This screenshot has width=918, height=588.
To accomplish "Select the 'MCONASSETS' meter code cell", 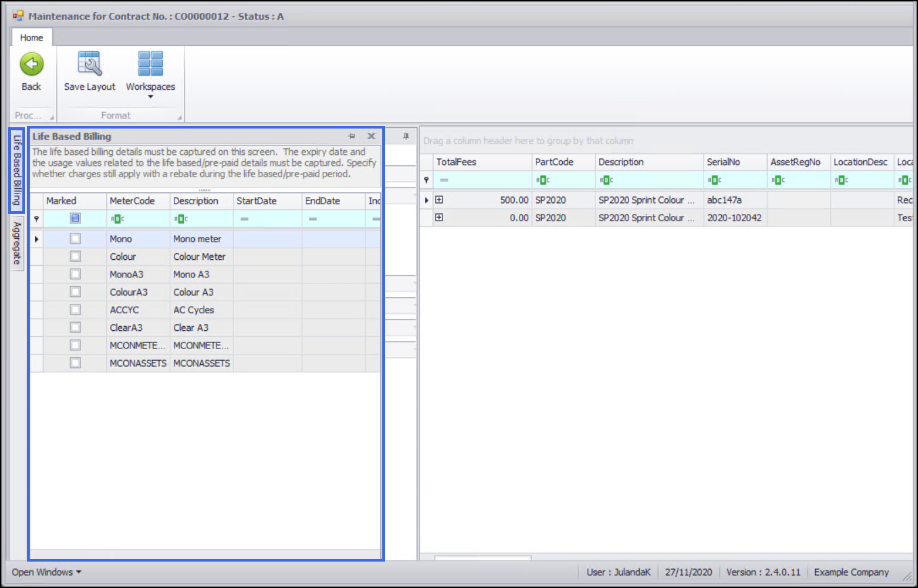I will [139, 363].
